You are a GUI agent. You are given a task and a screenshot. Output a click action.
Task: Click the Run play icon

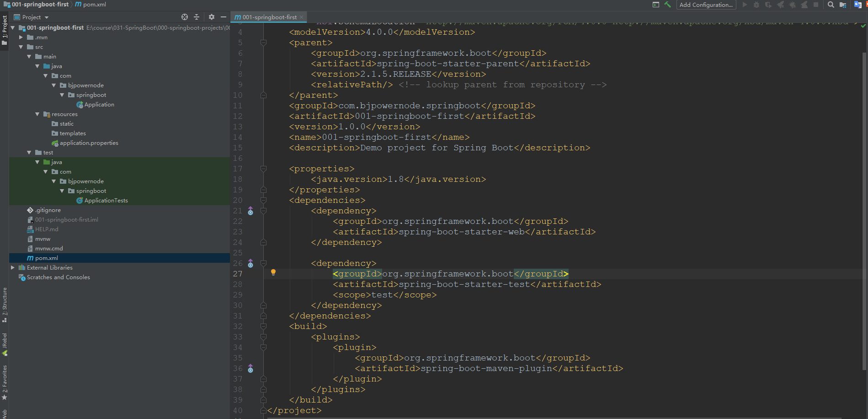[745, 5]
